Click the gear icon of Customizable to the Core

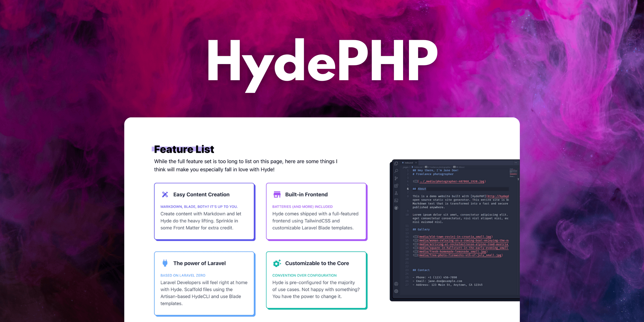click(x=277, y=263)
